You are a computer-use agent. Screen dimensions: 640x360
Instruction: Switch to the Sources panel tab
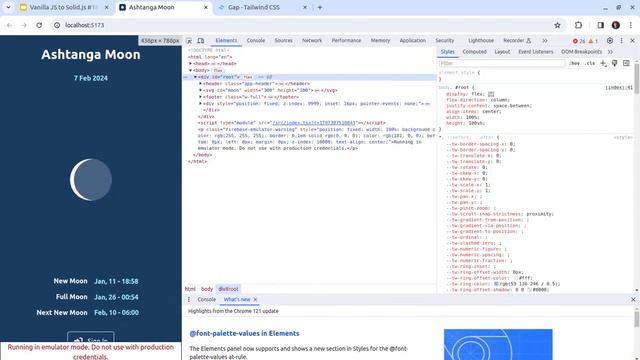[x=283, y=41]
